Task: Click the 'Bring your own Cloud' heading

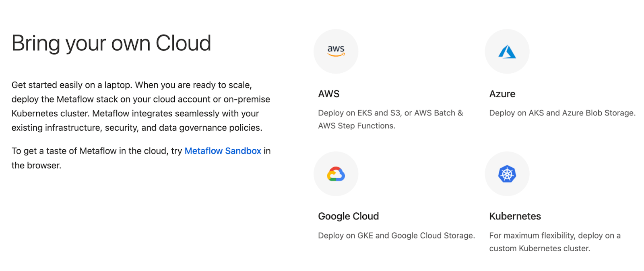Action: point(111,43)
